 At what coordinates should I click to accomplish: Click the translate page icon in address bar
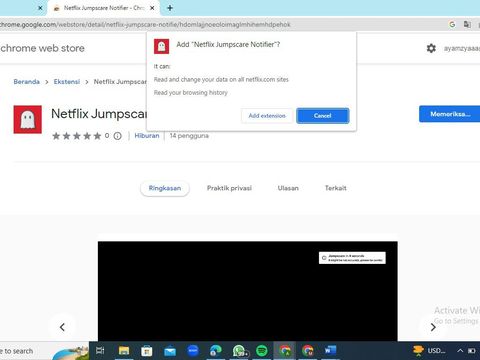coord(467,24)
